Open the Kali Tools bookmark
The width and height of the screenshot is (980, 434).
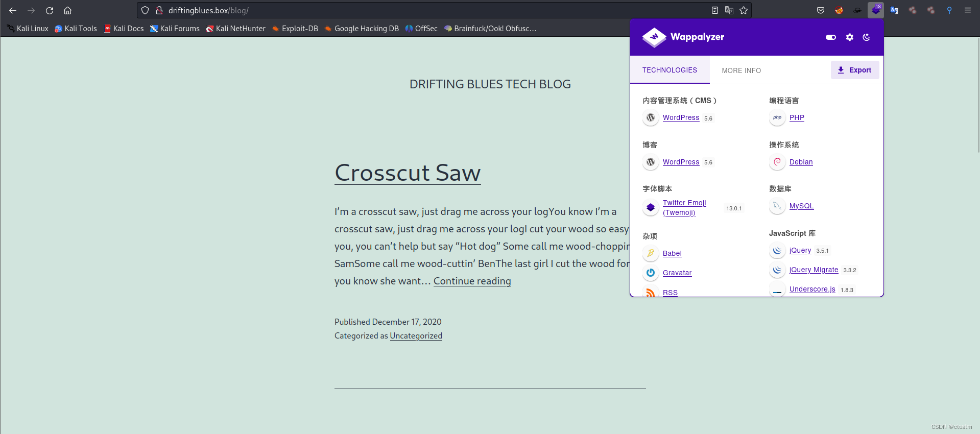[x=76, y=29]
